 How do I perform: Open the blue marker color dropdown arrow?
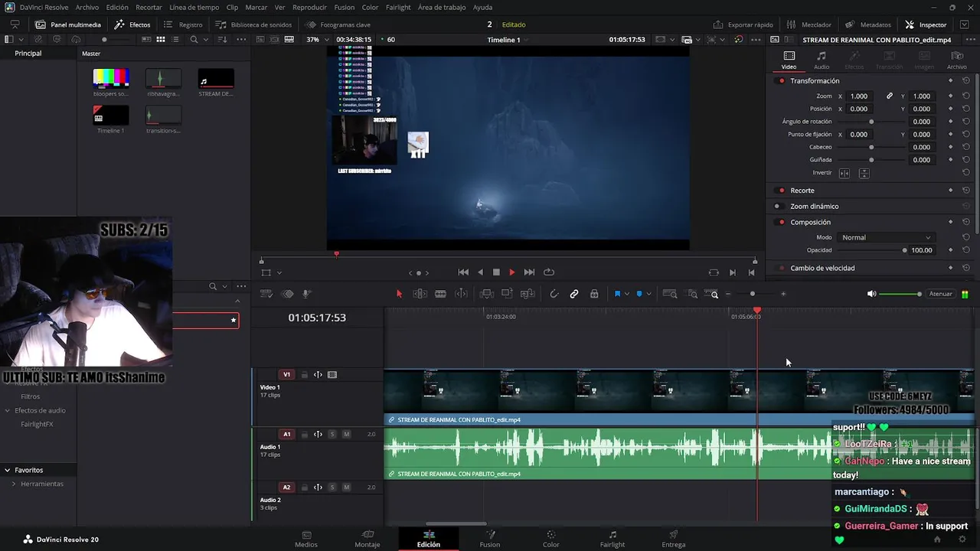pyautogui.click(x=649, y=294)
